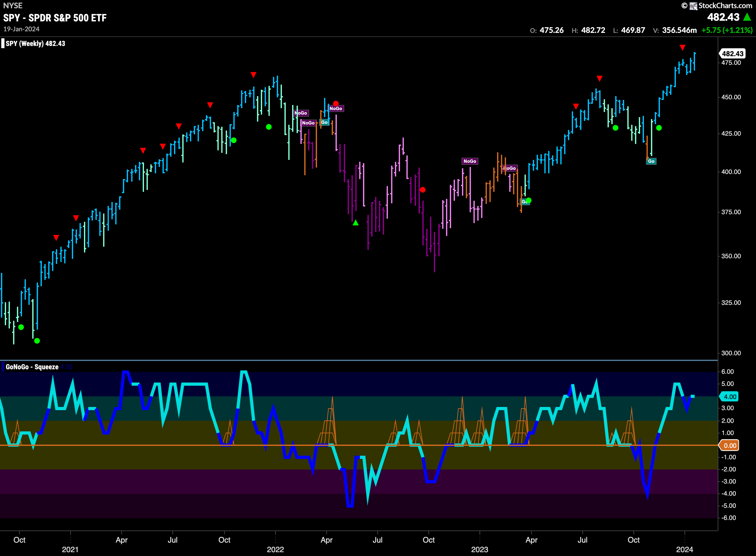Viewport: 756px width, 556px height.
Task: Click the blue legend swatch beside GoNoGo - Squeeze
Action: [3, 367]
